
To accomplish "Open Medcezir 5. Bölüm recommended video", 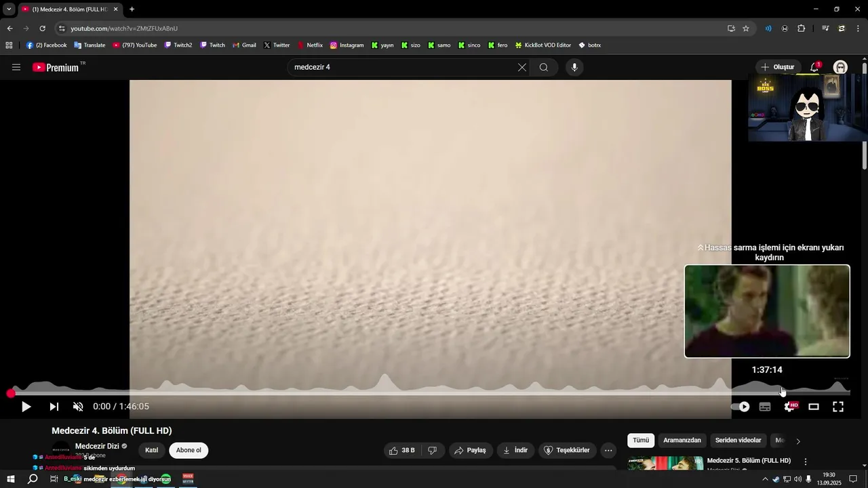I will point(749,460).
